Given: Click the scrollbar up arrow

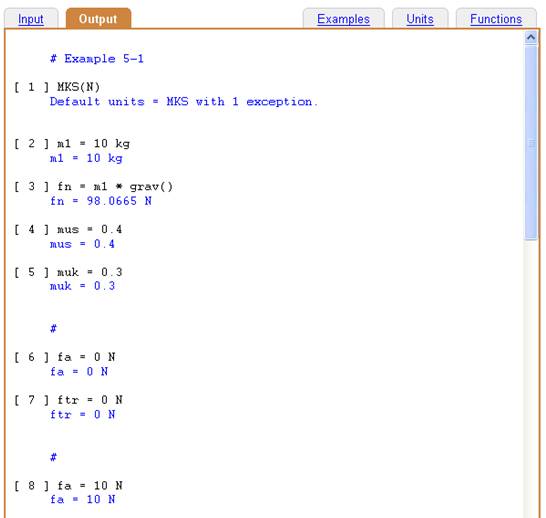Looking at the screenshot, I should pos(531,37).
